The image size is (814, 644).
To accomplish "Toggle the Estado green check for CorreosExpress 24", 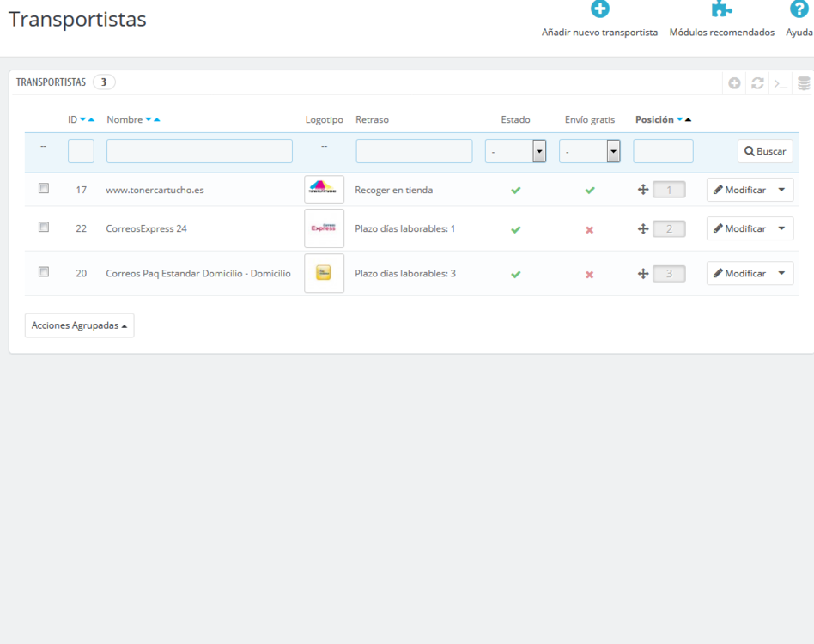I will 516,229.
